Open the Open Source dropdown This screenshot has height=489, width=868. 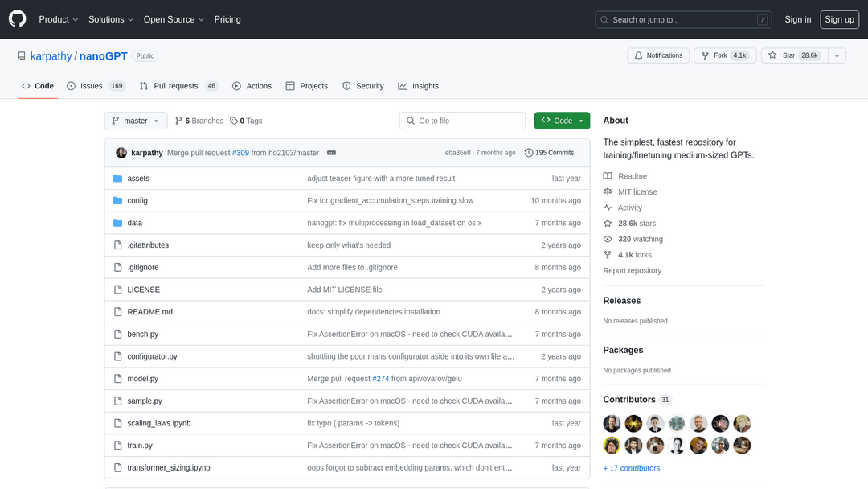(x=174, y=19)
